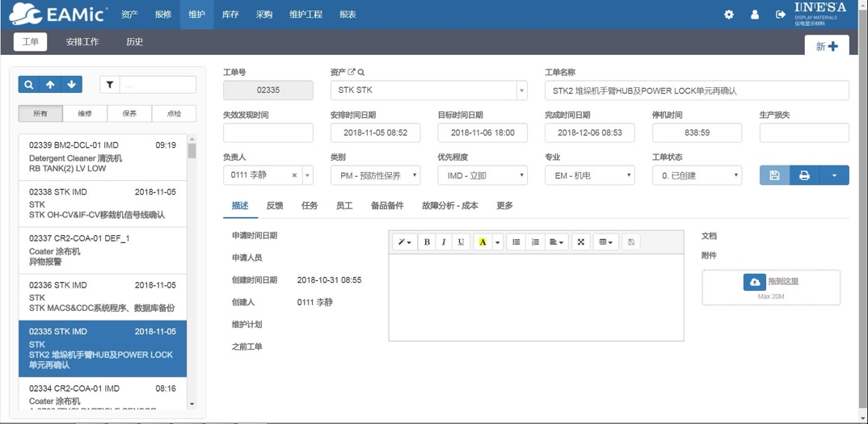Click the cloud upload attachment button
Image resolution: width=868 pixels, height=424 pixels.
[x=755, y=282]
